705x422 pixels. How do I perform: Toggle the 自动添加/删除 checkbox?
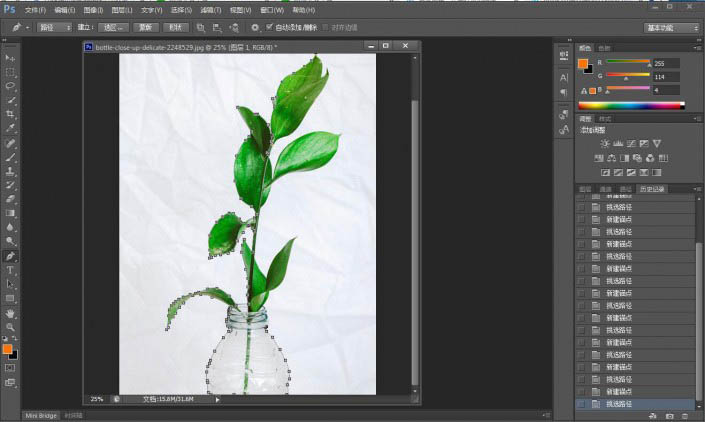(x=269, y=28)
